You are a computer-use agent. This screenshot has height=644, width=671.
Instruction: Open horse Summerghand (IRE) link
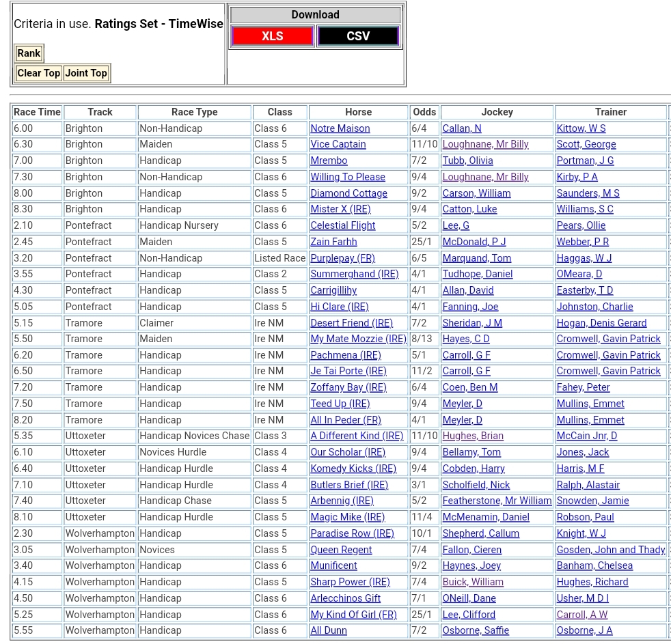[354, 274]
